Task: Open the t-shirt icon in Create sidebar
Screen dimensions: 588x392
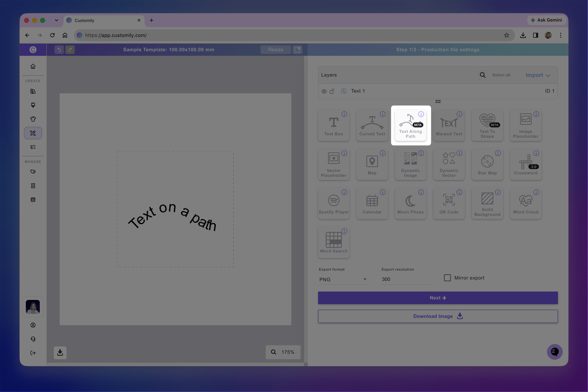Action: tap(33, 119)
